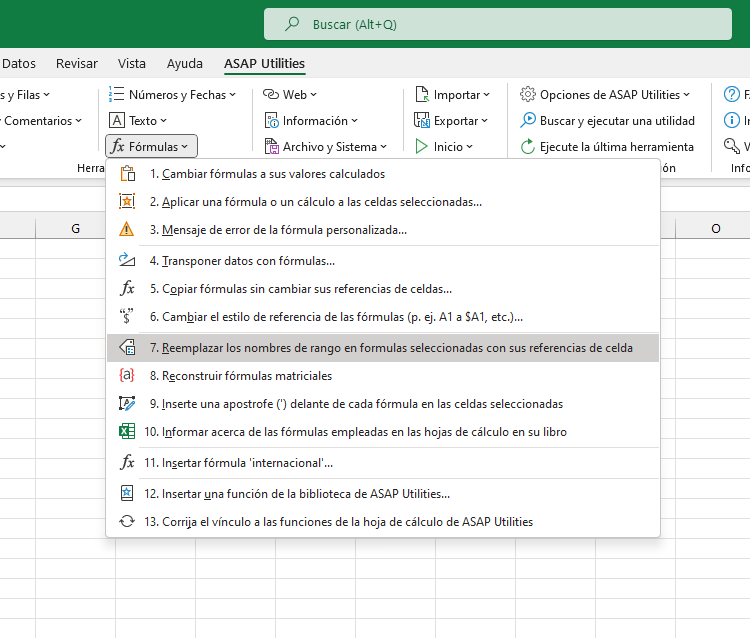Click the Buscar y ejecutar una utilidad search icon
Viewport: 750px width, 638px height.
click(528, 120)
